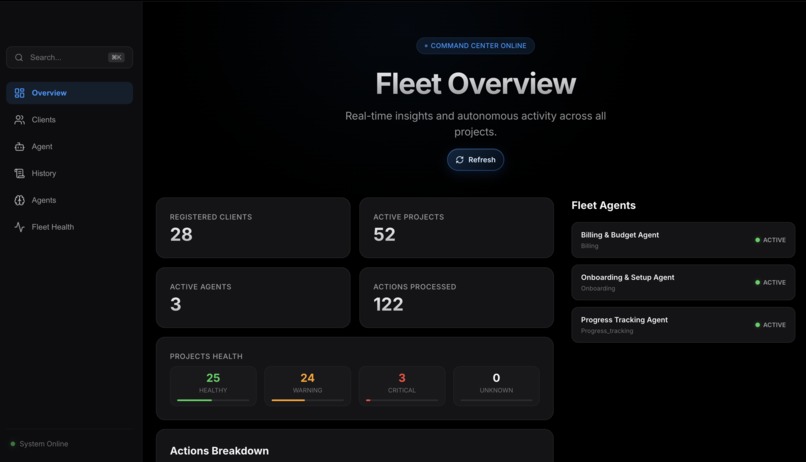Open the Onboarding & Setup Agent card
The height and width of the screenshot is (462, 806).
click(683, 283)
